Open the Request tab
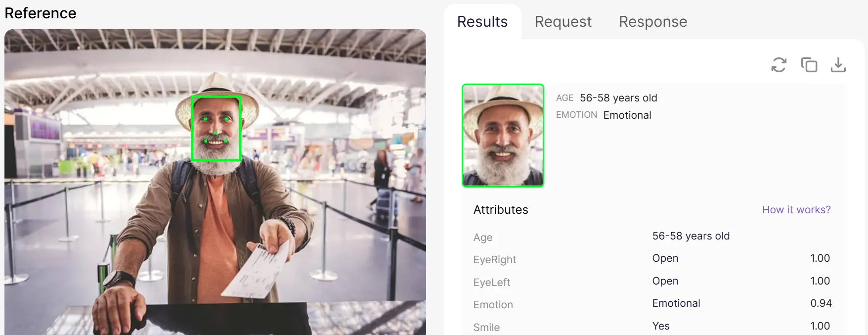 [x=563, y=22]
